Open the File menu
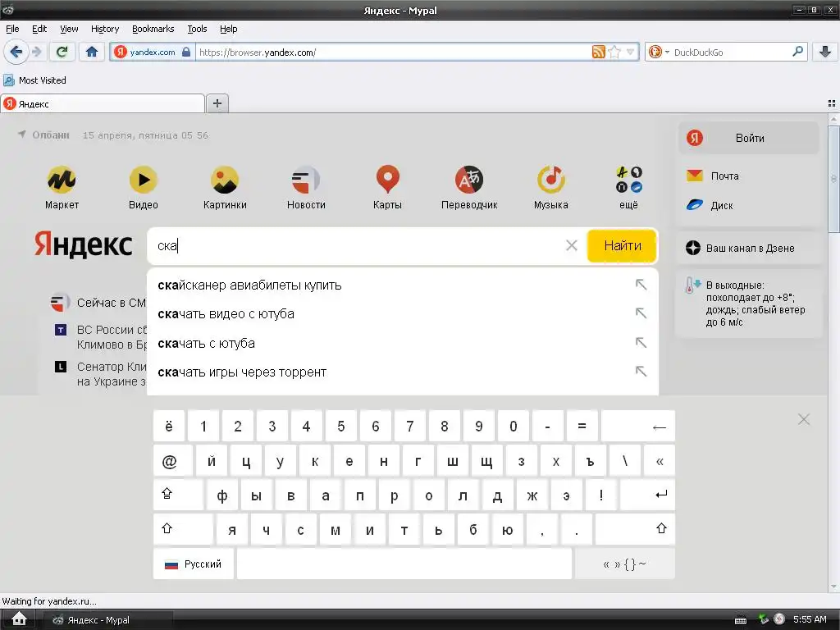Screen dimensions: 840x630 (x=12, y=29)
